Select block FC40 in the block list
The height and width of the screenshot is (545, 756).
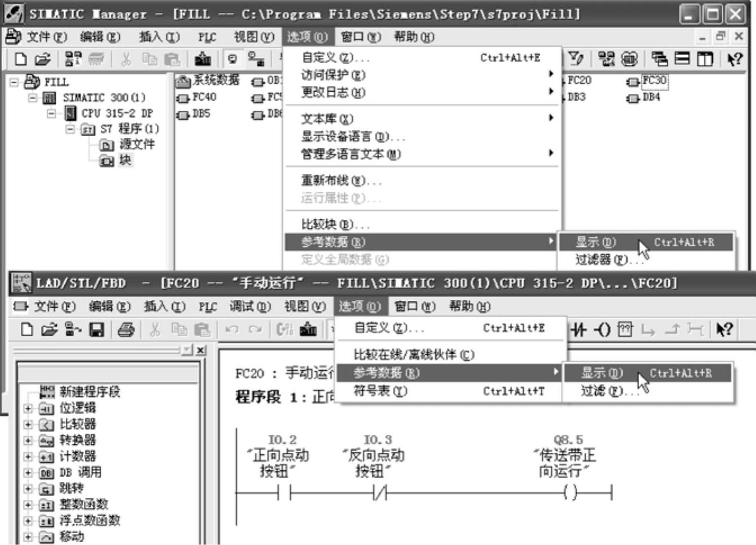(x=197, y=97)
